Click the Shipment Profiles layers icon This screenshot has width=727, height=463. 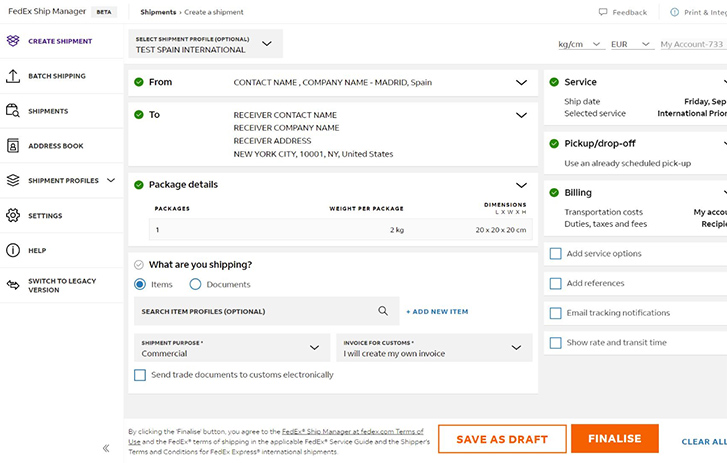[x=13, y=180]
